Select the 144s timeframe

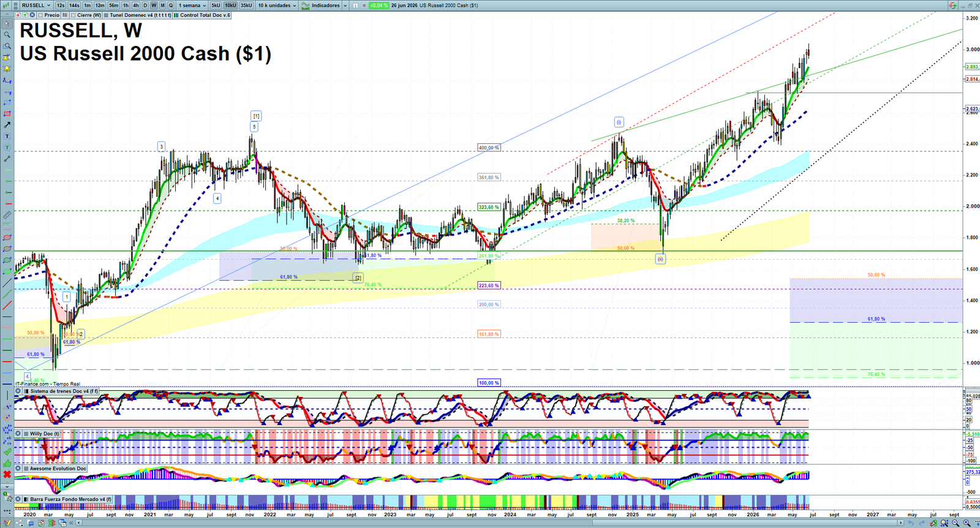point(74,6)
